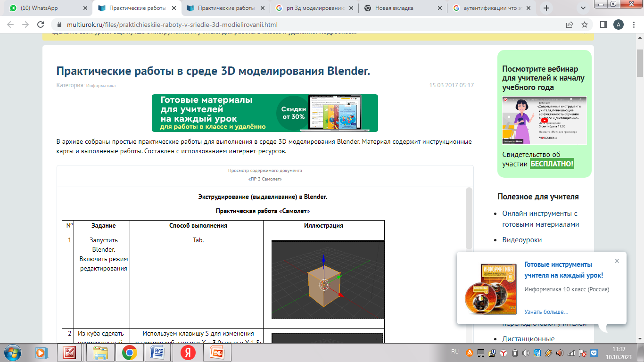Switch to the WhatsApp tab
Screen dimensions: 644x362
pos(49,8)
